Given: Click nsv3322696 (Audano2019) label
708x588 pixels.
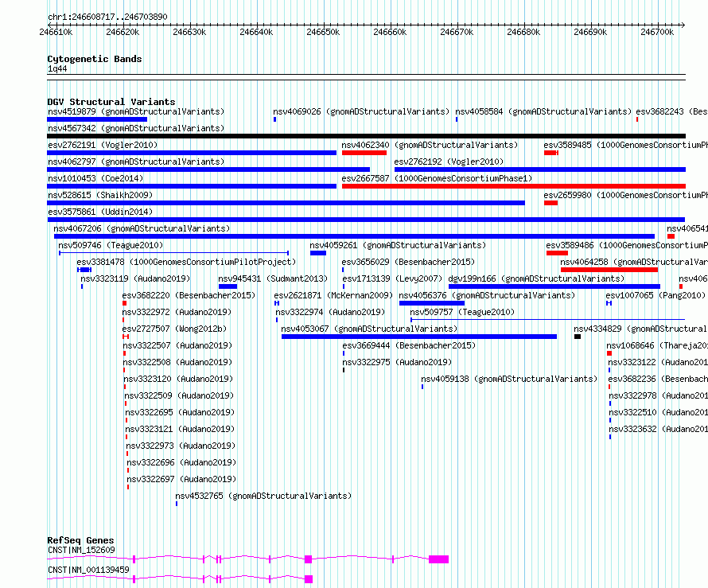Looking at the screenshot, I should click(x=181, y=462).
